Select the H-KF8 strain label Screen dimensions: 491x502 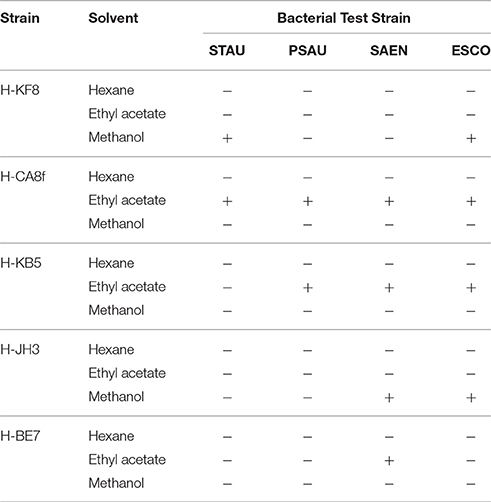[x=20, y=90]
